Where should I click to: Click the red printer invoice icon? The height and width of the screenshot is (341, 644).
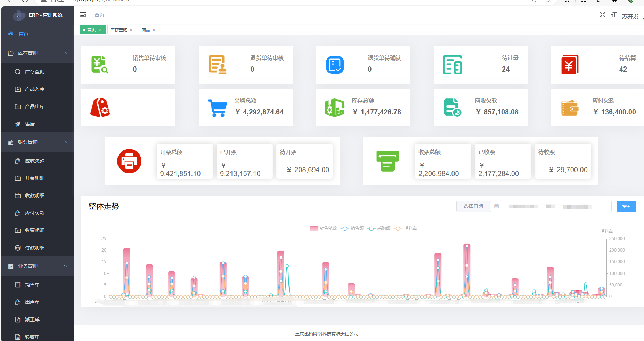[x=129, y=161]
